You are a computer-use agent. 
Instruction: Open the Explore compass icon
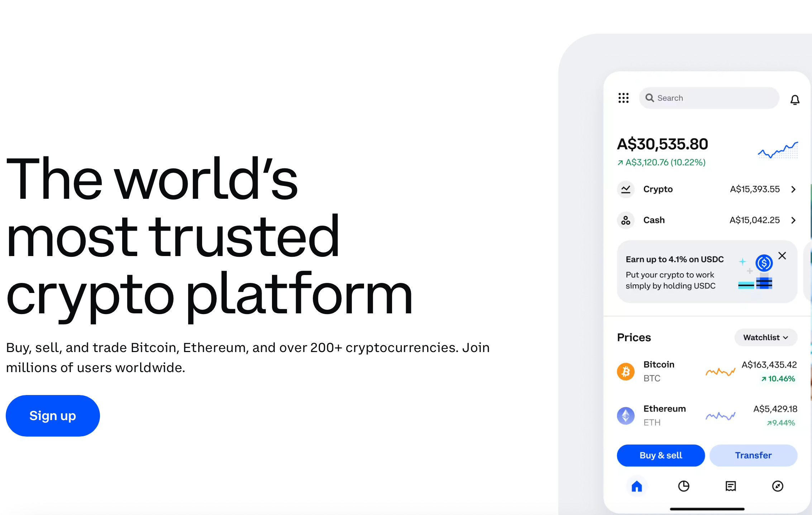point(778,486)
